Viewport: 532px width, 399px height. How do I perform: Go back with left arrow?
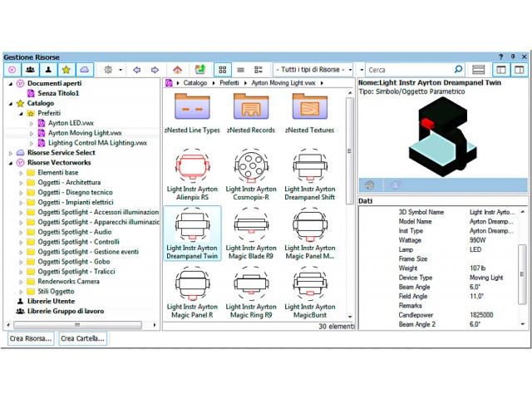(136, 70)
